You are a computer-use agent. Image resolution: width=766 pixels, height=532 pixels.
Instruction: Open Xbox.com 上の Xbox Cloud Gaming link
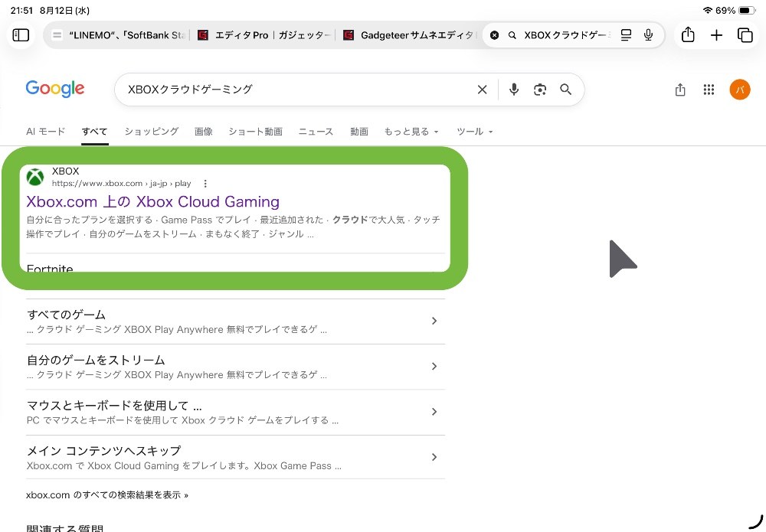[153, 201]
